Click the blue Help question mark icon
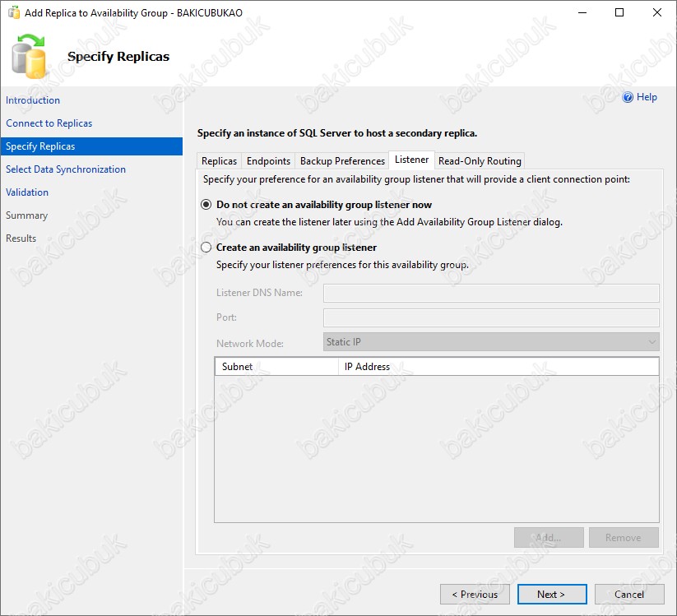Viewport: 677px width, 616px height. click(x=628, y=98)
